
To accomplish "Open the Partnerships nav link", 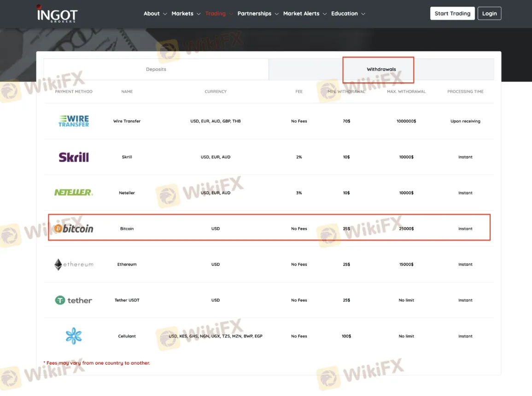I will pos(254,13).
